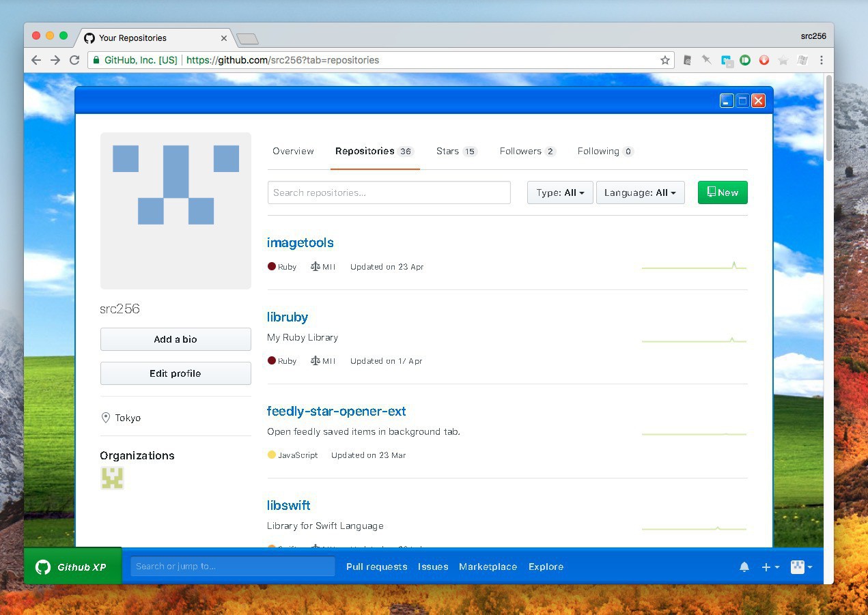The image size is (868, 615).
Task: Switch to the Overview tab
Action: pyautogui.click(x=293, y=152)
